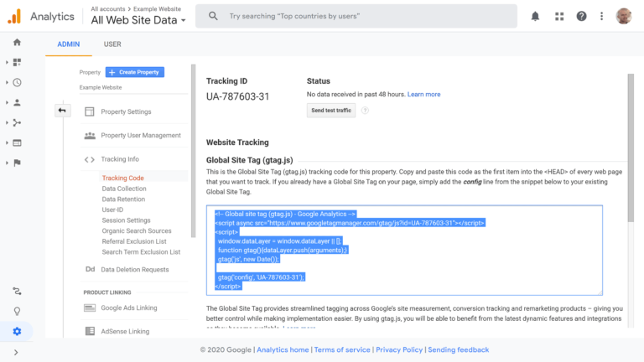Open Attribution path icon in sidebar
The height and width of the screenshot is (362, 644).
click(x=17, y=292)
